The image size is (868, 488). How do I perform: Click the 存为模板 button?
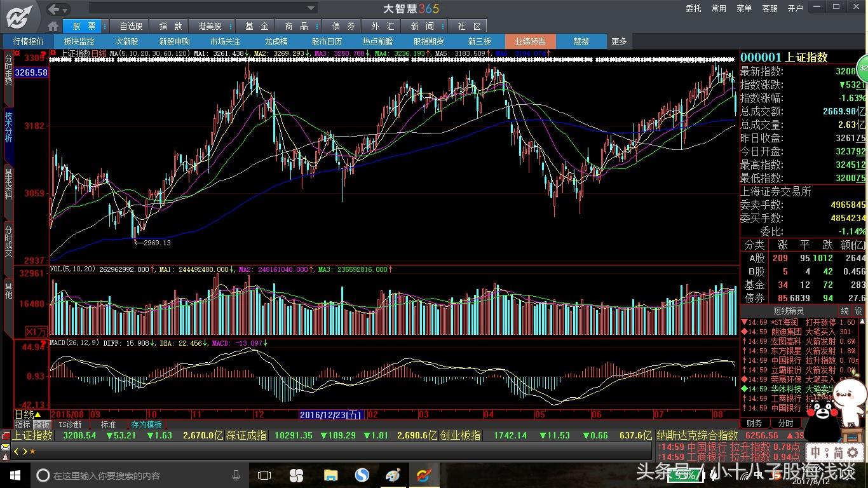[147, 424]
